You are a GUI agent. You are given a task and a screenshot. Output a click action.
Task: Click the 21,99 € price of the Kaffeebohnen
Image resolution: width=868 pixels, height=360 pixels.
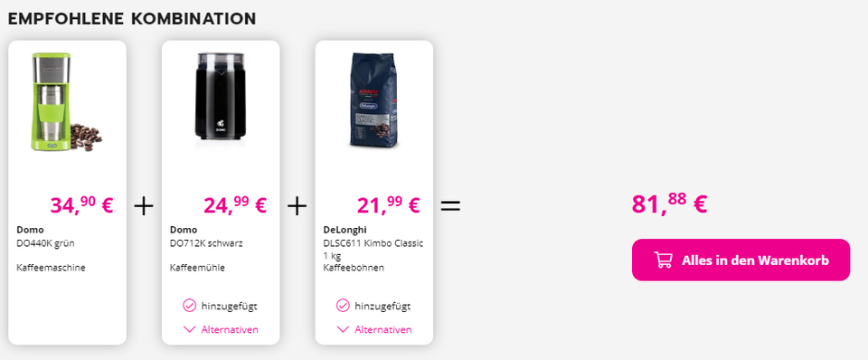[388, 204]
